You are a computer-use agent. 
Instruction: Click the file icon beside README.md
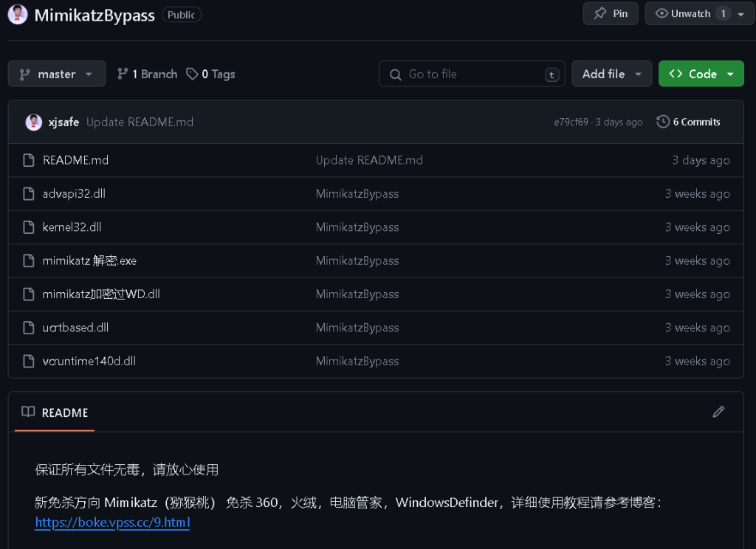(29, 160)
